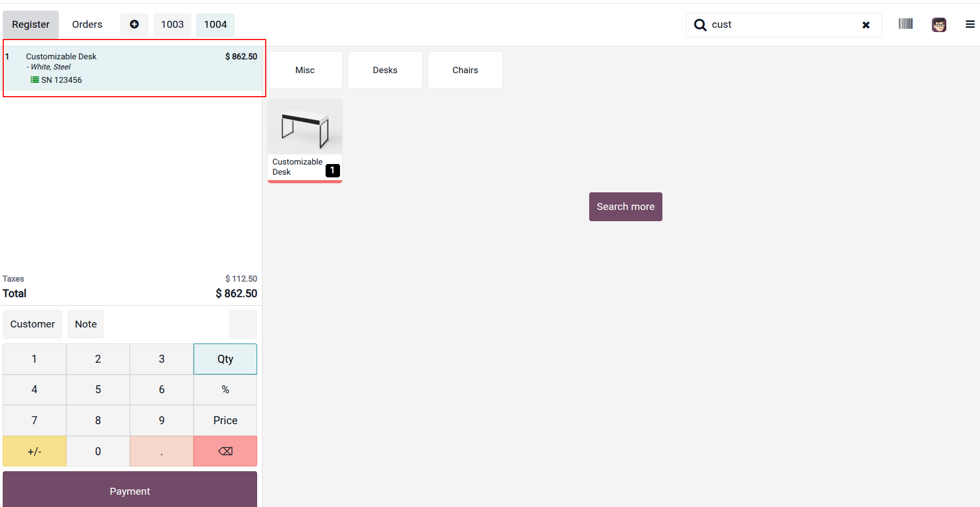980x507 pixels.
Task: Click the Note button
Action: click(86, 324)
